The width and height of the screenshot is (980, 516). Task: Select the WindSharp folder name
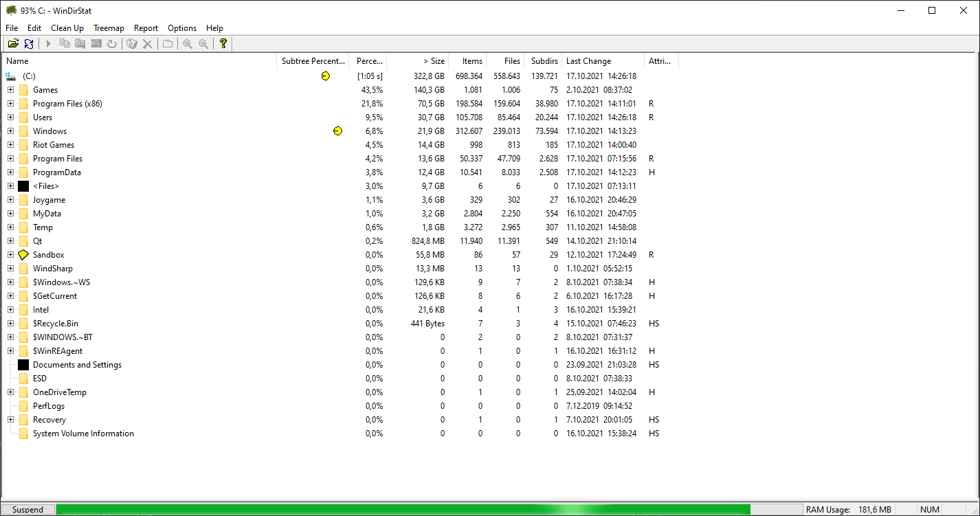click(53, 269)
